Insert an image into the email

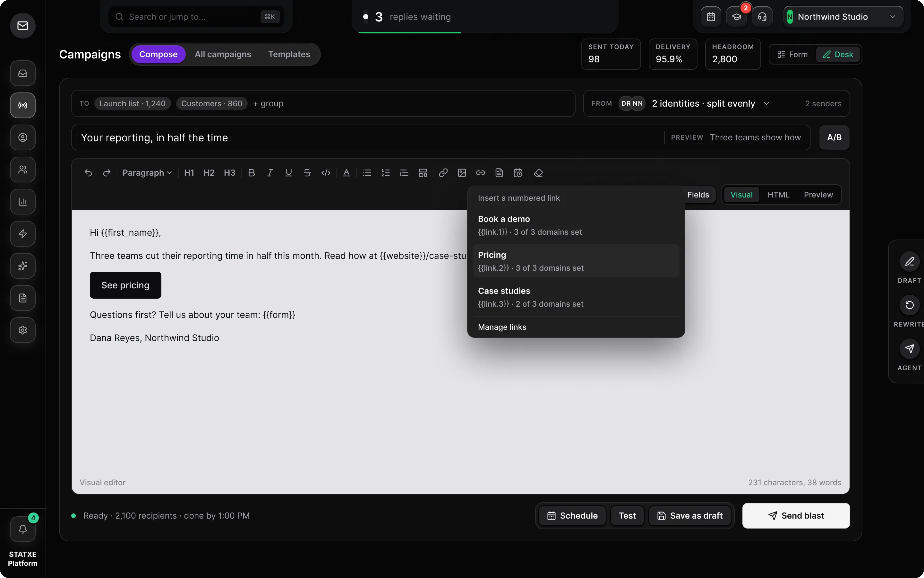pos(462,173)
